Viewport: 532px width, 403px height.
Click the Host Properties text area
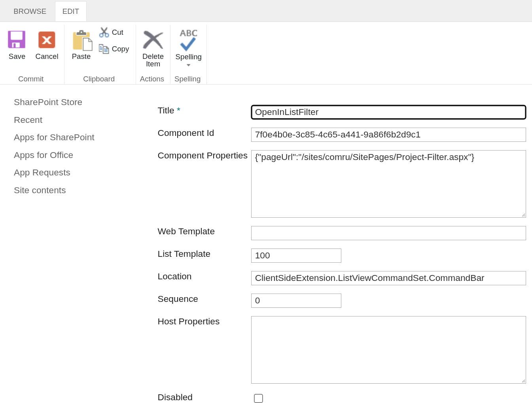388,350
